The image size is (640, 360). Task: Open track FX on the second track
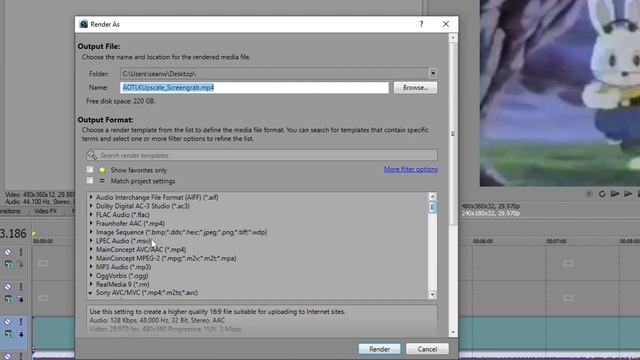point(9,299)
